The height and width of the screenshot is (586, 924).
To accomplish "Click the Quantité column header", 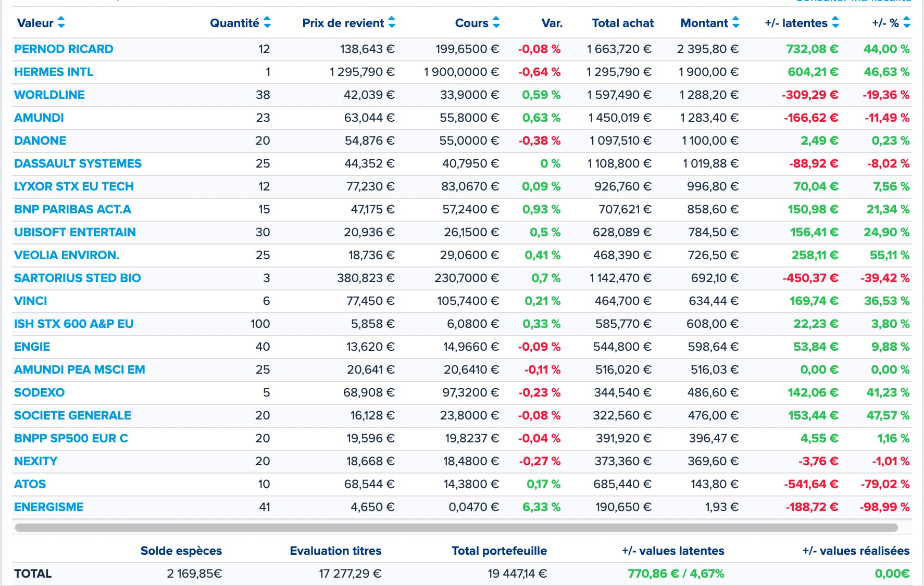I will point(234,23).
